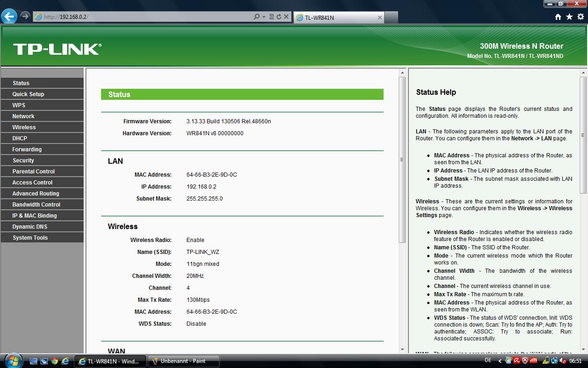Open the Network menu
The width and height of the screenshot is (588, 368).
tap(42, 116)
